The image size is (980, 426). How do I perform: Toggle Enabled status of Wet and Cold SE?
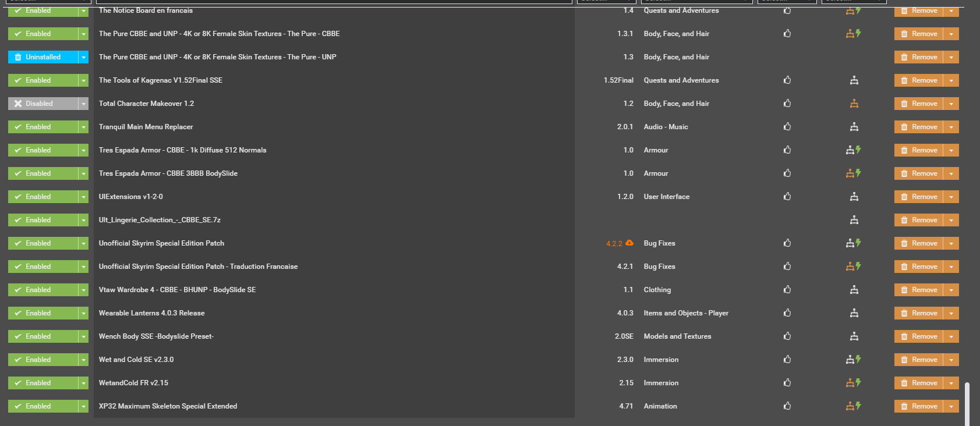(43, 360)
